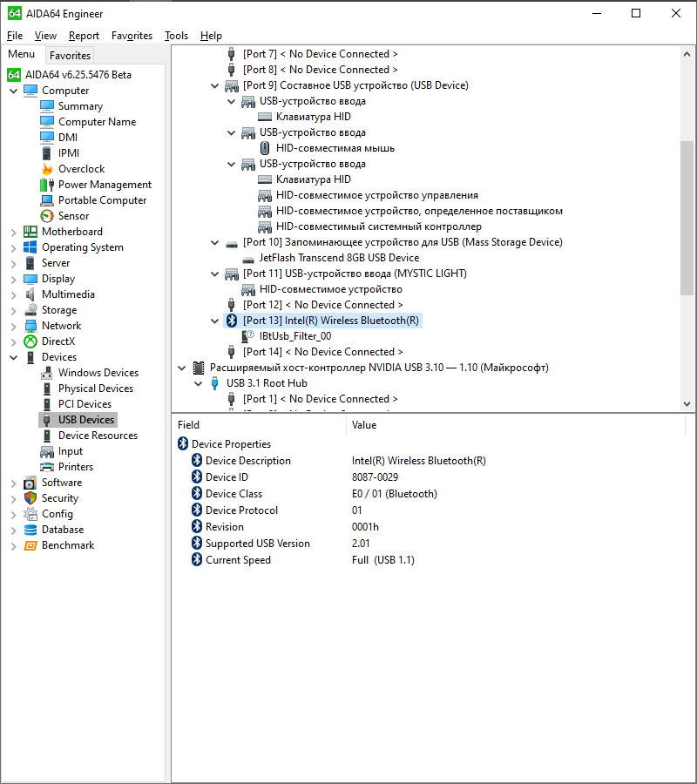Click the Config icon in sidebar
This screenshot has width=697, height=784.
[30, 513]
